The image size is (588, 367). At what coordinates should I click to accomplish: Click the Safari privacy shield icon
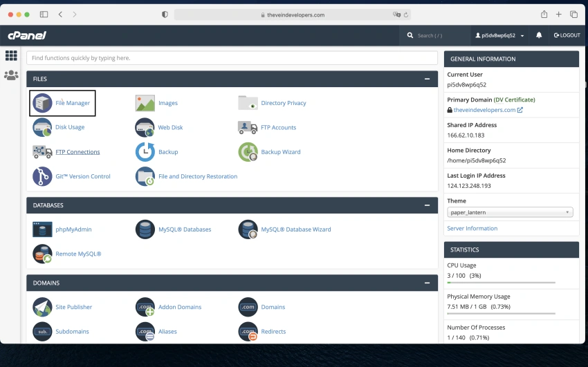165,15
